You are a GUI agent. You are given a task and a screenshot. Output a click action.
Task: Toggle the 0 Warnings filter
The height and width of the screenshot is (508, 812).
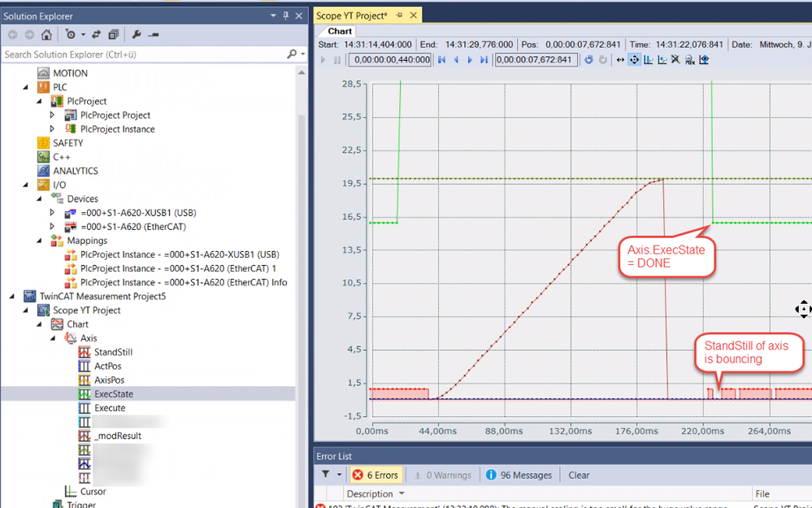pos(442,475)
